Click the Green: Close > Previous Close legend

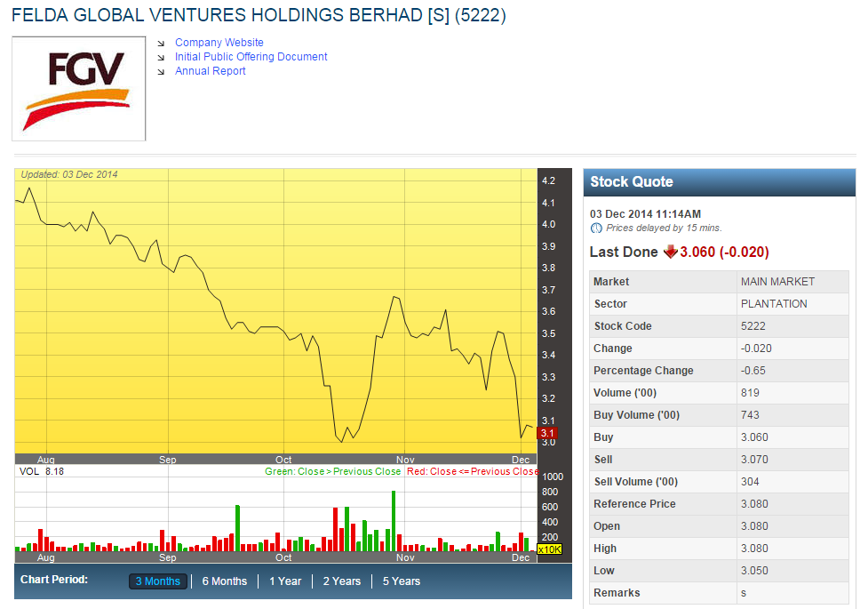point(332,471)
